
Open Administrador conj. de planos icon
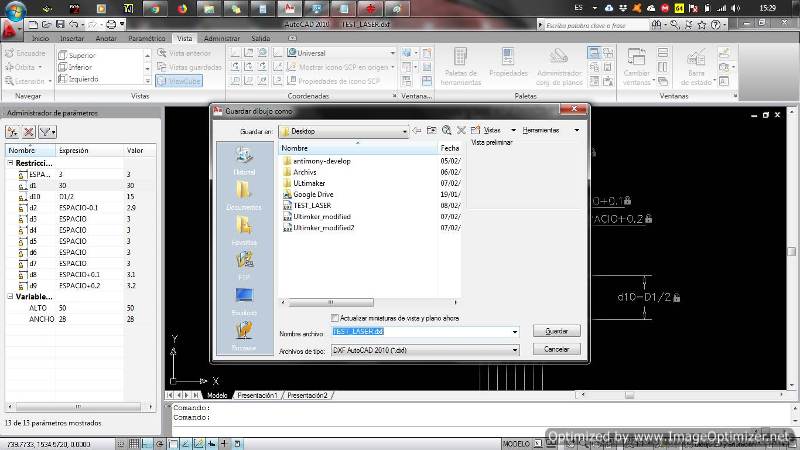pyautogui.click(x=559, y=66)
